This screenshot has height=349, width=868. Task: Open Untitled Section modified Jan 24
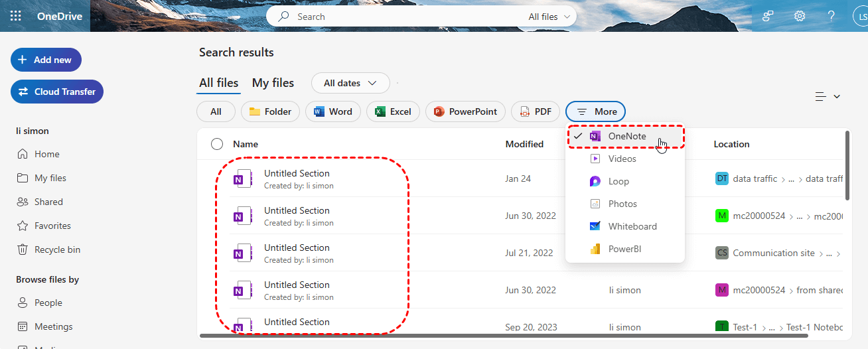coord(297,173)
